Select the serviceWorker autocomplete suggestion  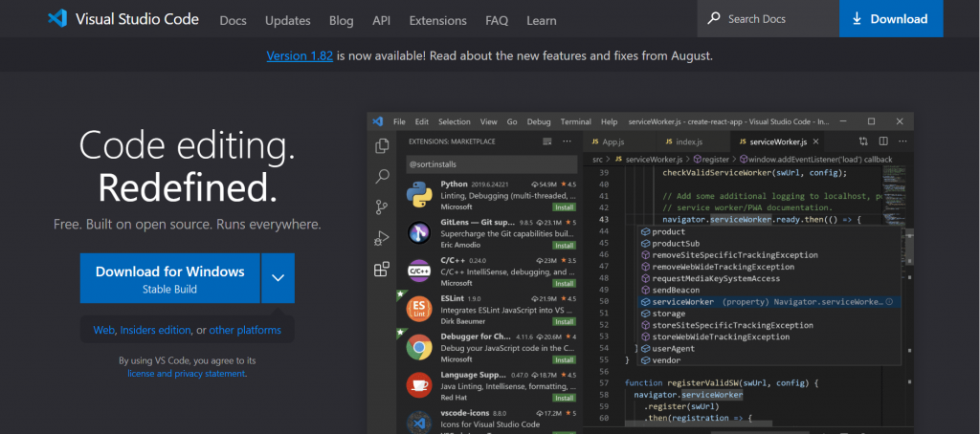[x=768, y=302]
